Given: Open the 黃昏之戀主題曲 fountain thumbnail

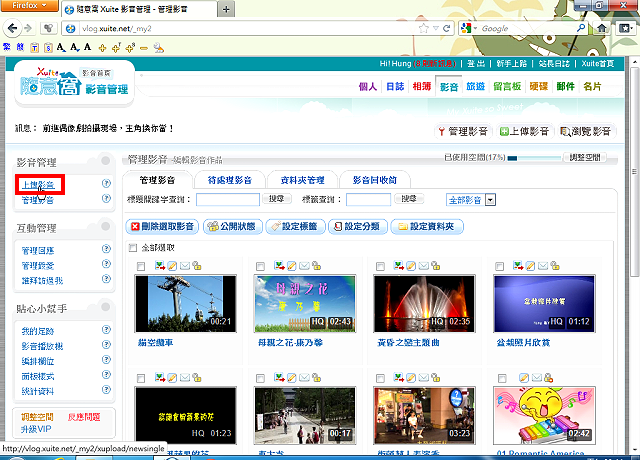Looking at the screenshot, I should point(424,303).
